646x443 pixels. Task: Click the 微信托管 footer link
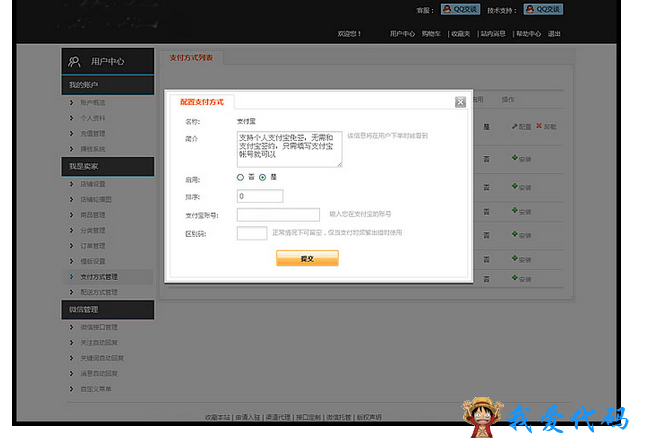pyautogui.click(x=339, y=417)
